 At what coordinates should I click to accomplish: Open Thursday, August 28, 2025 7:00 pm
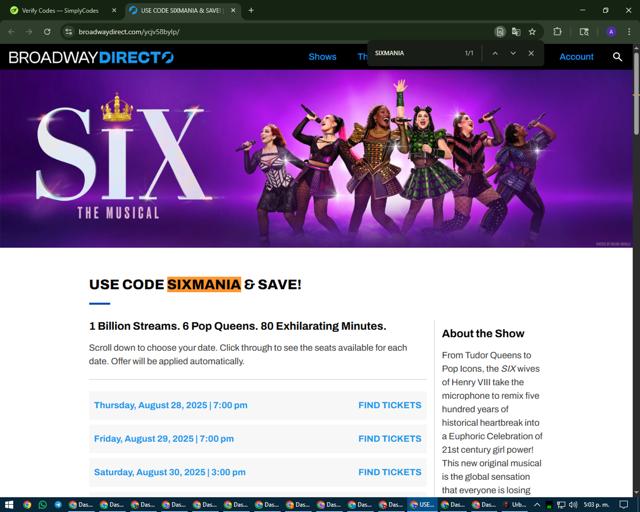(171, 405)
